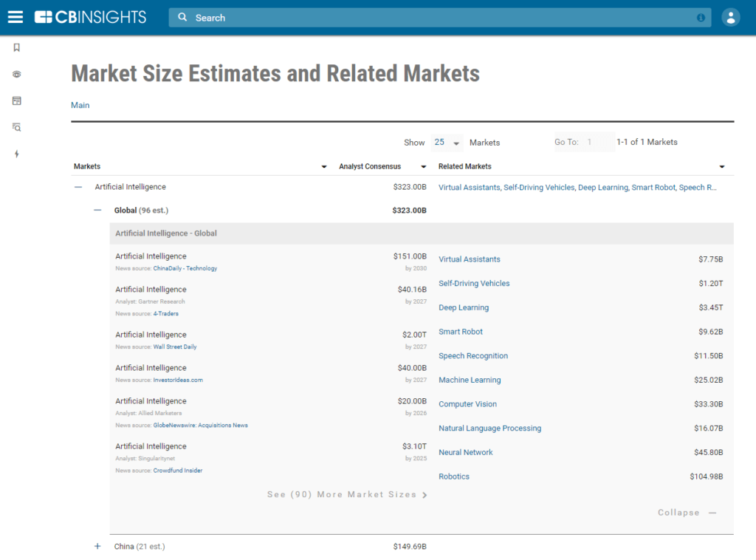756x560 pixels.
Task: Click the search info icon
Action: pos(701,18)
